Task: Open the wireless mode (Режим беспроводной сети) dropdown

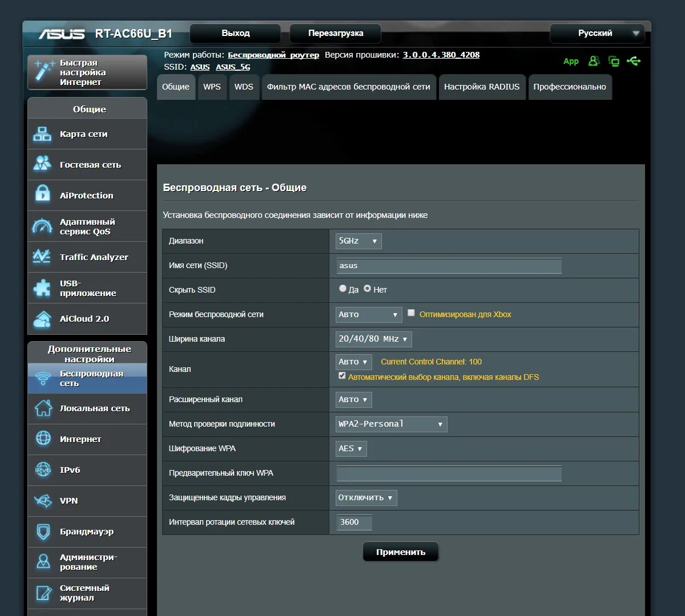Action: click(x=369, y=315)
